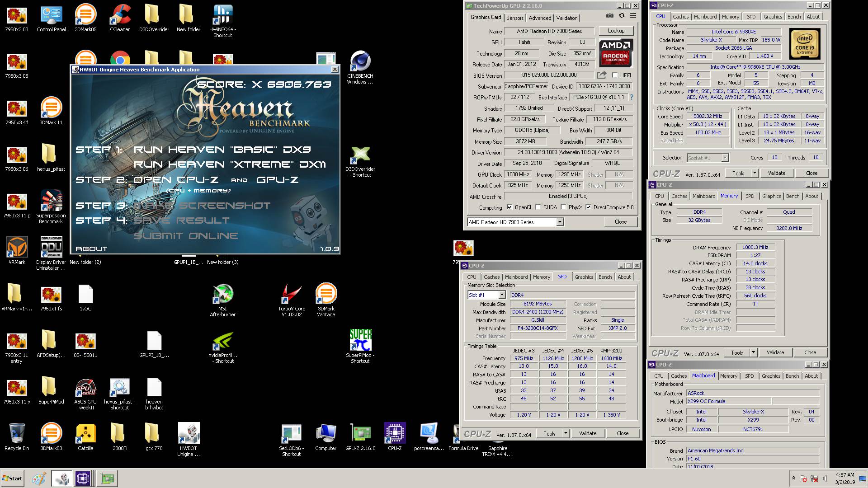The height and width of the screenshot is (488, 868).
Task: Click the BIOS version share/export icon
Action: click(602, 75)
